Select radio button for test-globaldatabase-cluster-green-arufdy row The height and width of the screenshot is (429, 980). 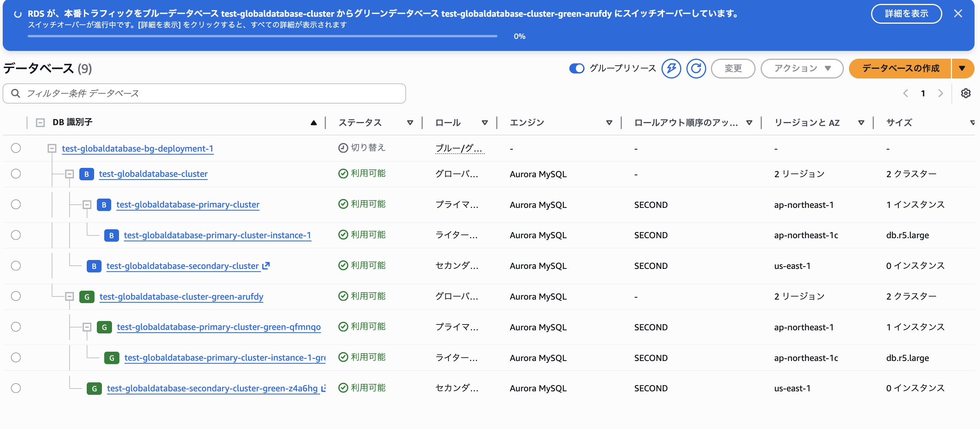16,296
